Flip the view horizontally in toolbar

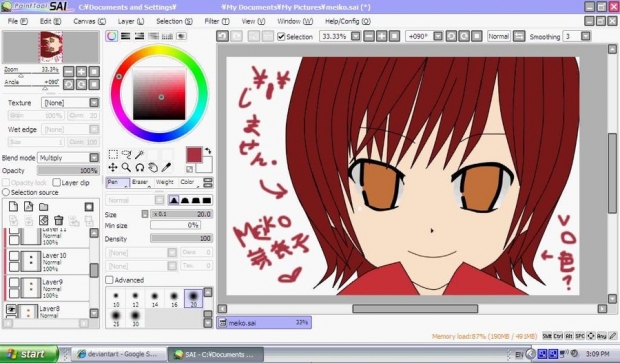tap(519, 36)
